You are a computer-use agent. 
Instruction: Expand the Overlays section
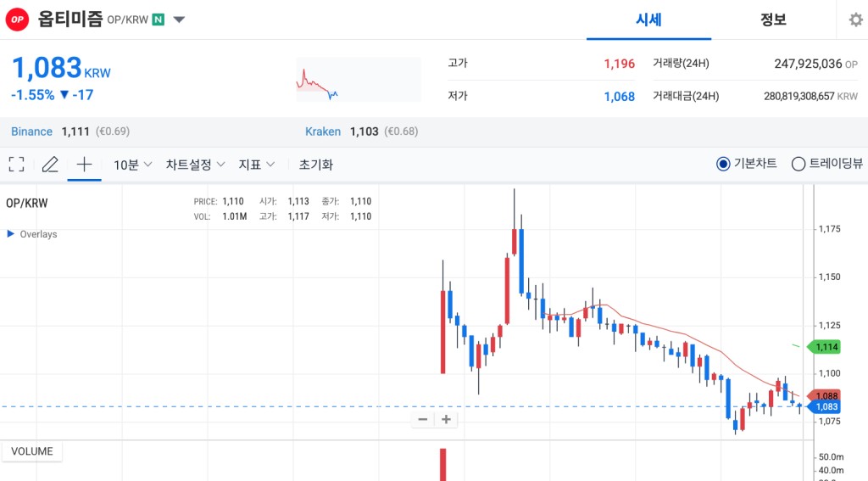point(32,234)
